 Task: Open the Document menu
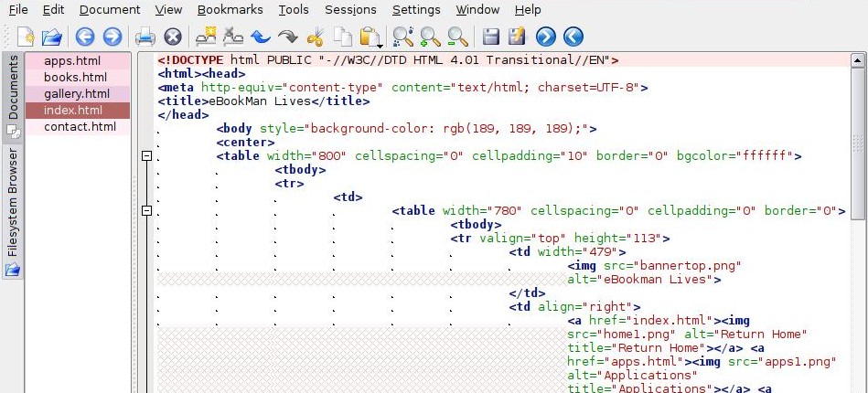tap(110, 10)
